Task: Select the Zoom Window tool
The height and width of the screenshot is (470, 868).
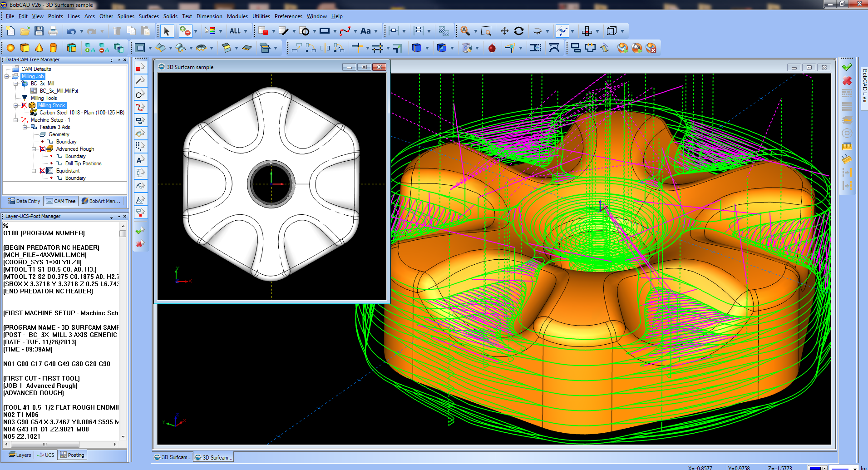Action: click(x=486, y=31)
